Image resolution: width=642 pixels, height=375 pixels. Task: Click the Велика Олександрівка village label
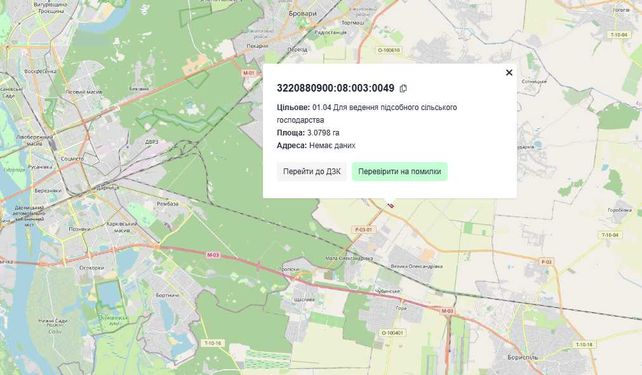416,266
